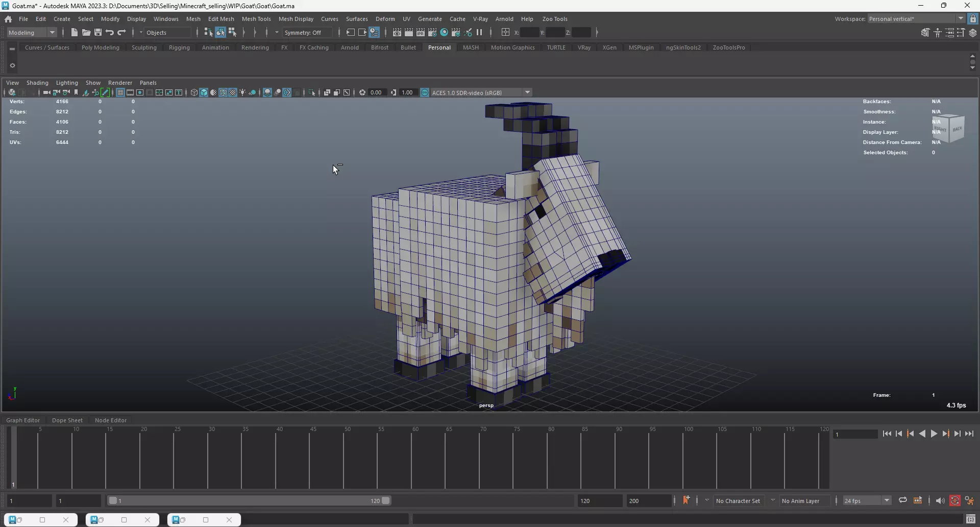Open Render View clapperboard icon

pyautogui.click(x=397, y=32)
